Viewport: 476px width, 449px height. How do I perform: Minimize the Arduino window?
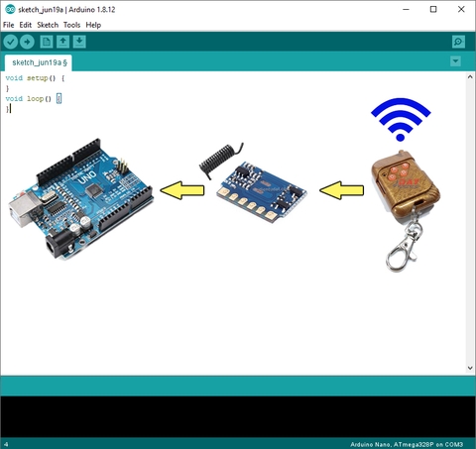pos(406,10)
